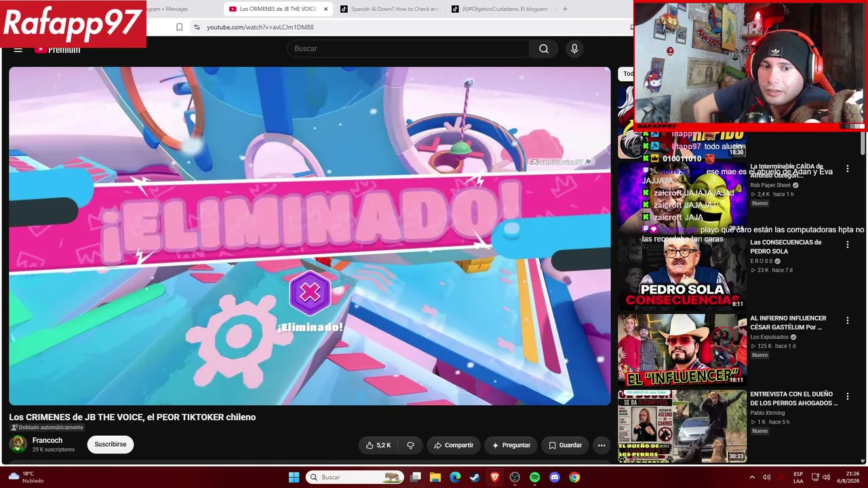View site information icon beside the URL
This screenshot has width=868, height=488.
tap(197, 27)
